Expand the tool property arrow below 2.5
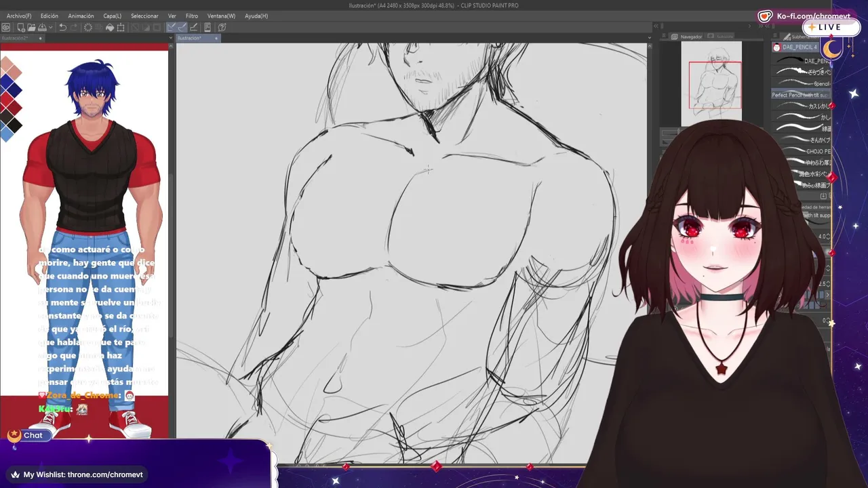 (x=827, y=296)
